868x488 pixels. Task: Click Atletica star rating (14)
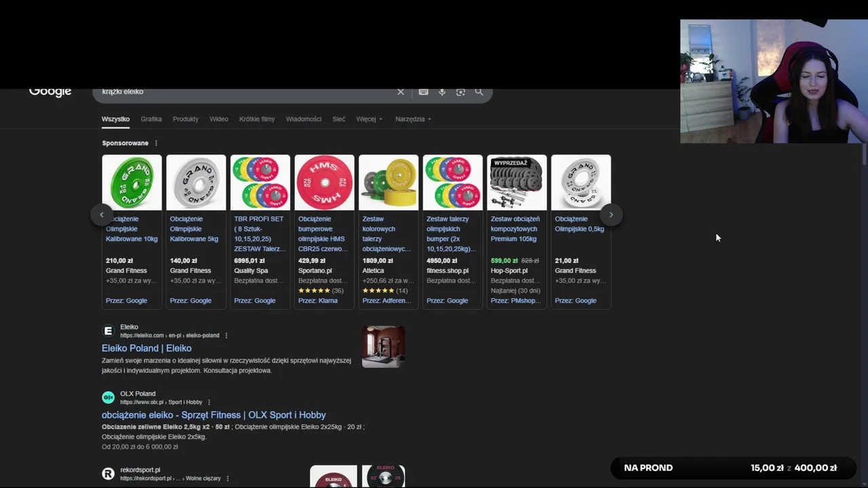point(385,291)
